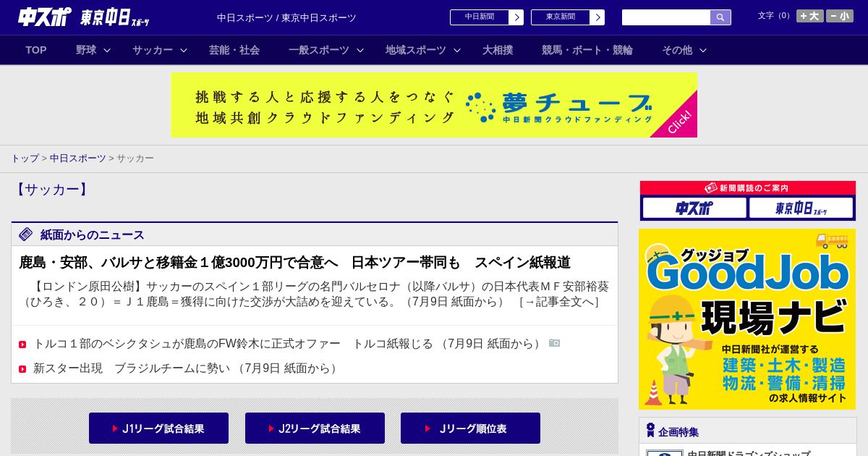Click the Chunichi Sports (中スポ) header logo
Screen dimensions: 868x456
click(45, 17)
